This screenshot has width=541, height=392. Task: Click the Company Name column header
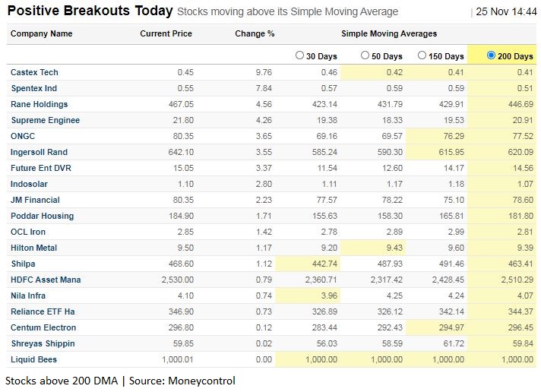click(42, 33)
